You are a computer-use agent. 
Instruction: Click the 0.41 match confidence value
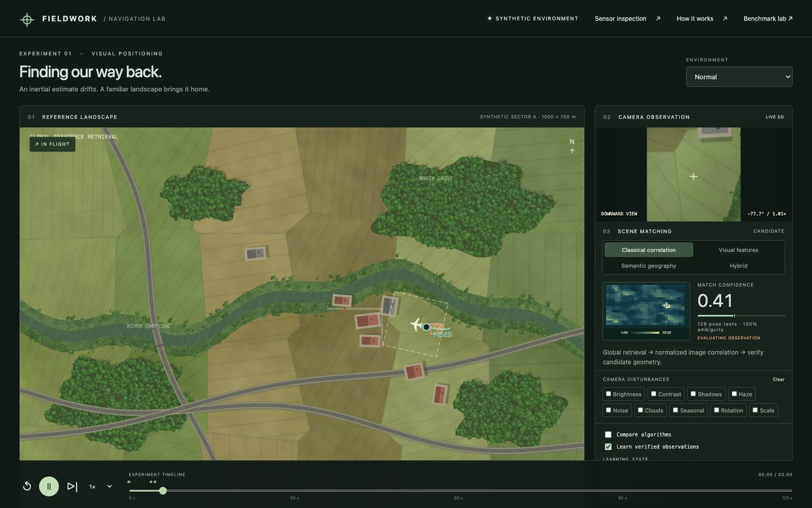(715, 301)
